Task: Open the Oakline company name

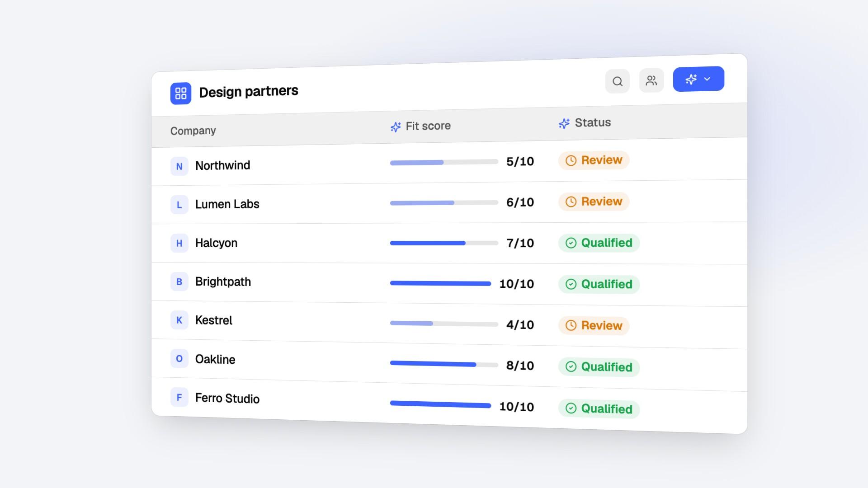Action: point(215,359)
